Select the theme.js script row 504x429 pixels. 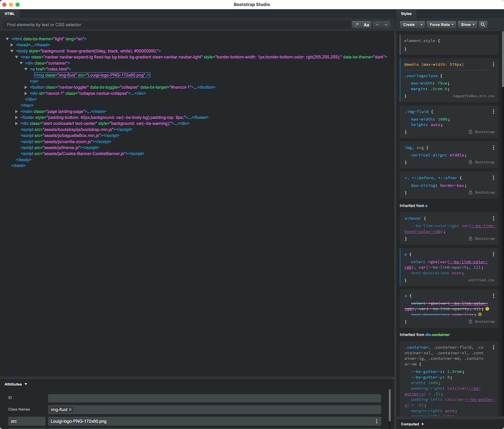tap(60, 148)
